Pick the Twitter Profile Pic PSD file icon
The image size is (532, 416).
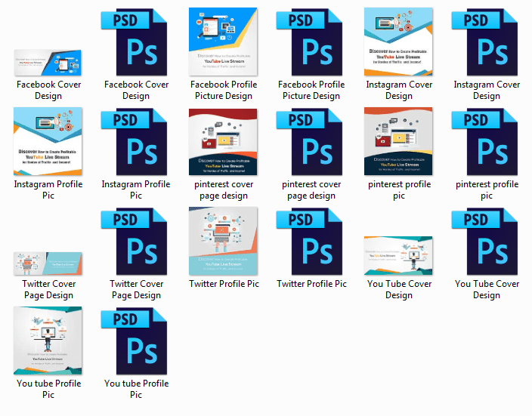(311, 242)
